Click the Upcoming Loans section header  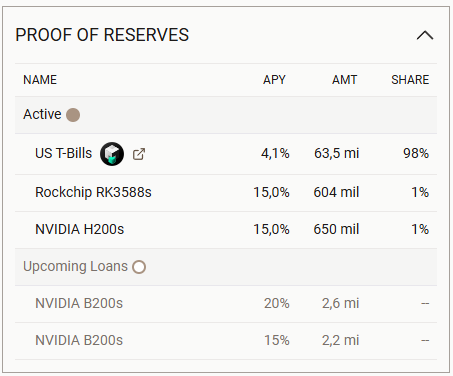[x=226, y=267]
